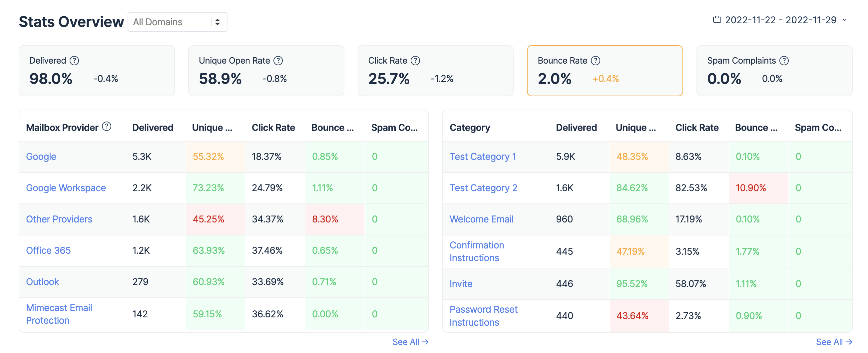Click the calendar icon beside the date range
This screenshot has width=868, height=353.
717,20
